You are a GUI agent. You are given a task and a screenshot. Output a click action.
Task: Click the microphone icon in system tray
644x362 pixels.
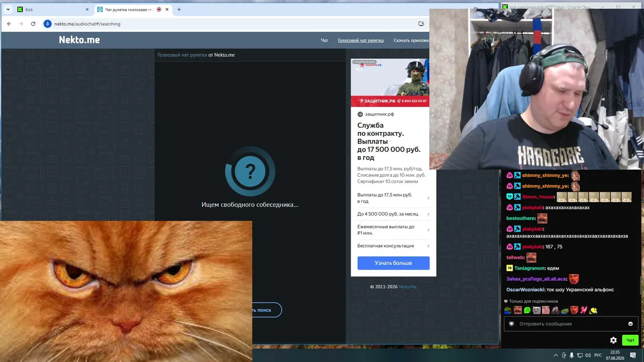(572, 355)
